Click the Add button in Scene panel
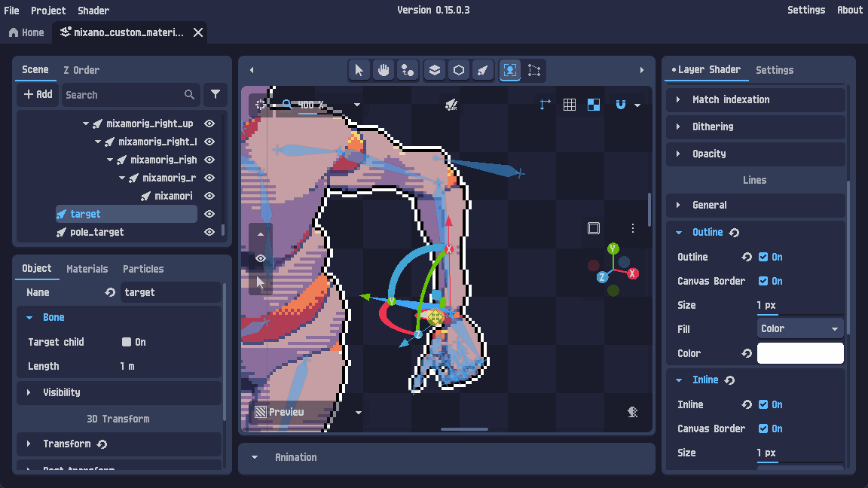 38,95
